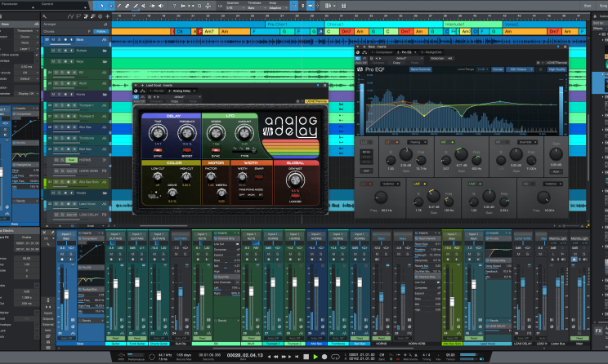The height and width of the screenshot is (364, 608).
Task: Select the Arrow tool in the toolbar
Action: tap(102, 6)
